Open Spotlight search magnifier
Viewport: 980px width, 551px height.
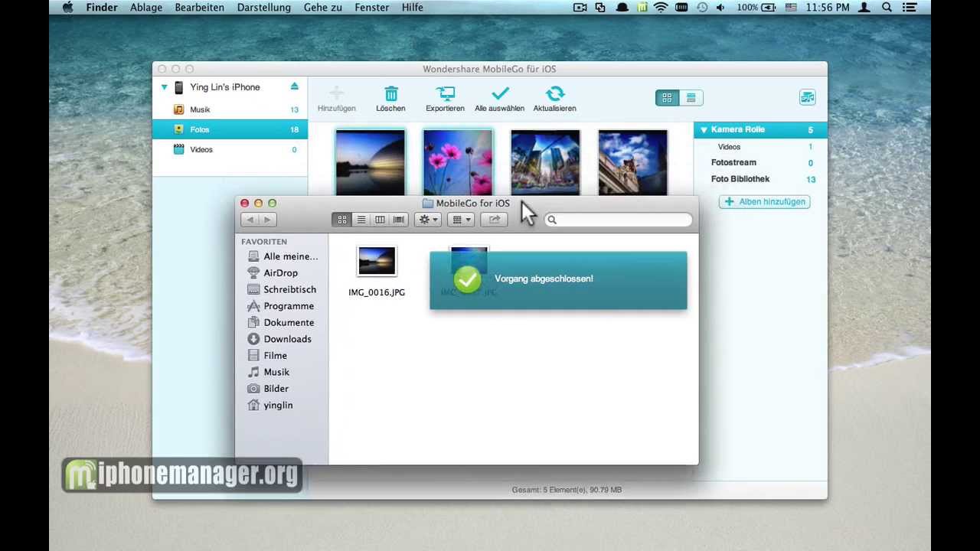click(x=887, y=8)
